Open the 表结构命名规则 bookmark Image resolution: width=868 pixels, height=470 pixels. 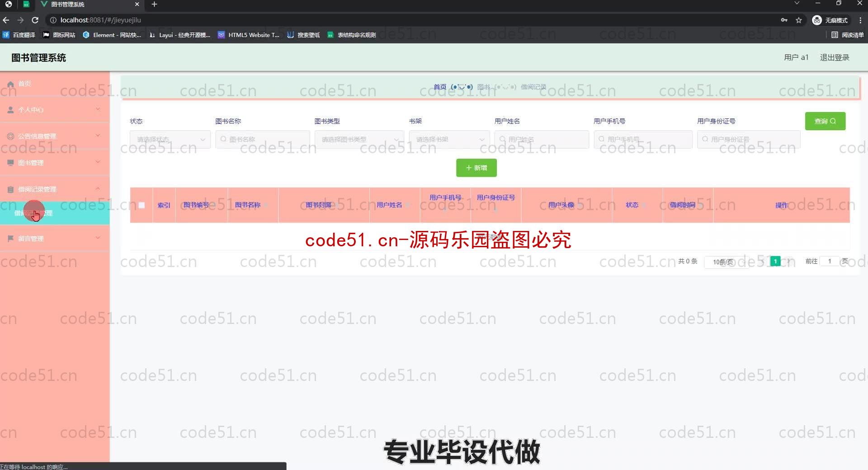[x=352, y=35]
